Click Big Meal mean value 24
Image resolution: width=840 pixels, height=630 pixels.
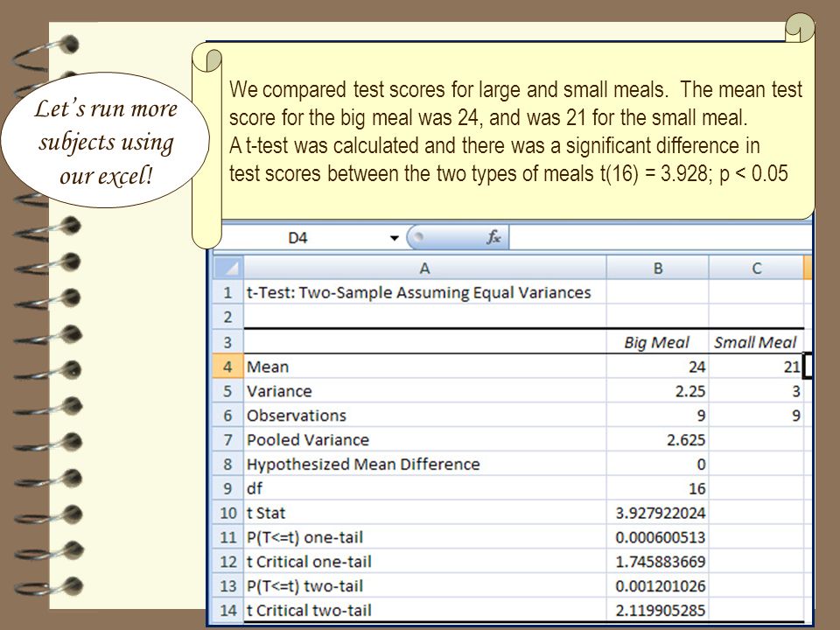click(x=657, y=367)
